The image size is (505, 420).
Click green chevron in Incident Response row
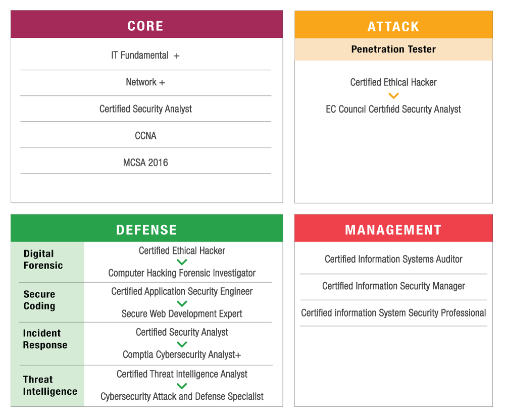click(182, 344)
